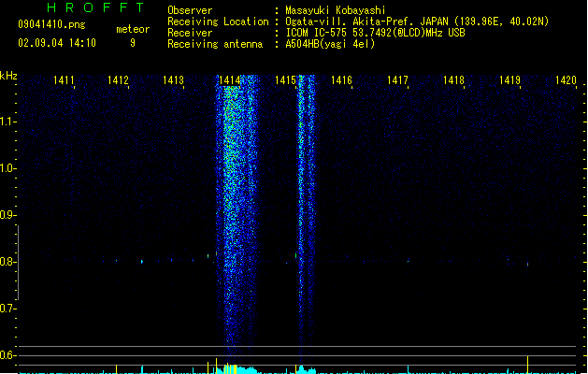Click the yellow marker line after 1419
588x374 pixels.
point(527,365)
